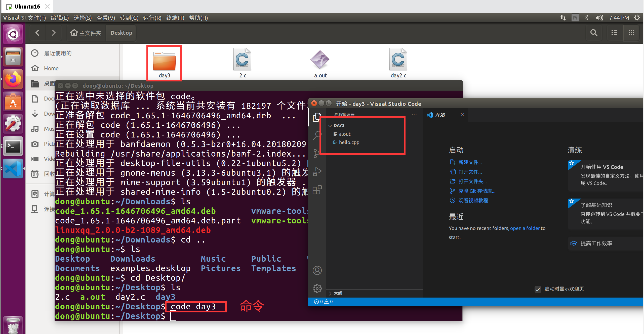Click Desktop path button

(x=121, y=33)
